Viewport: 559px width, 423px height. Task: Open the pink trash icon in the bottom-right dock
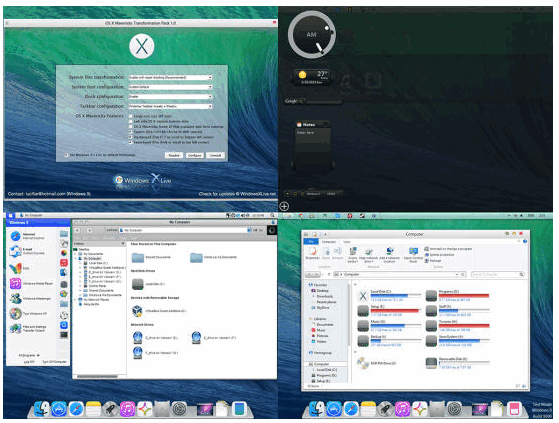coord(514,409)
